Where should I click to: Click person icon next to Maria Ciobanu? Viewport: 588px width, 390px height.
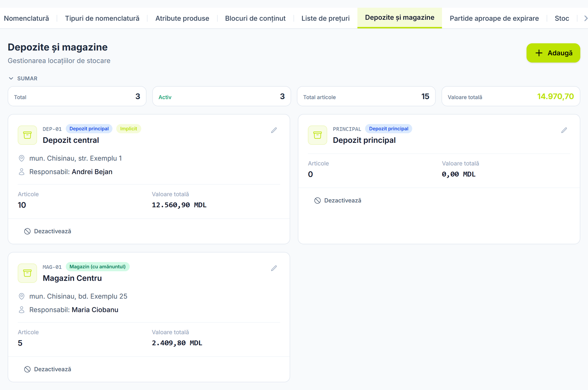pos(22,310)
